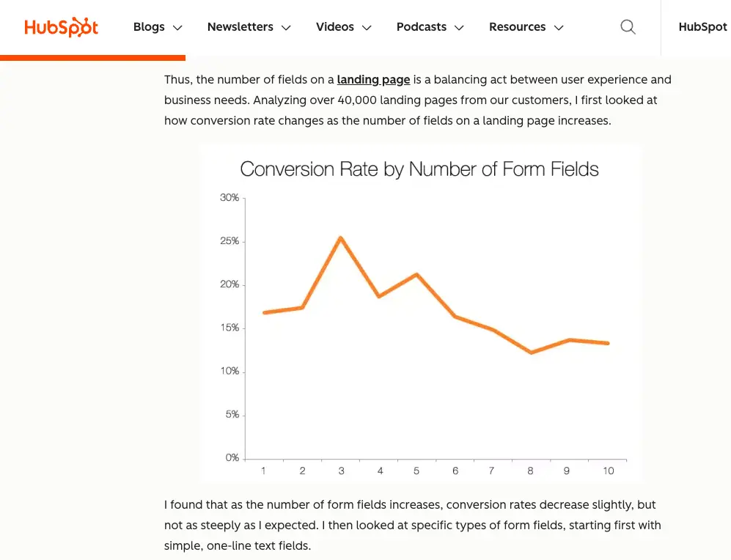Select Resources in the navigation bar
This screenshot has height=560, width=731.
tap(518, 27)
